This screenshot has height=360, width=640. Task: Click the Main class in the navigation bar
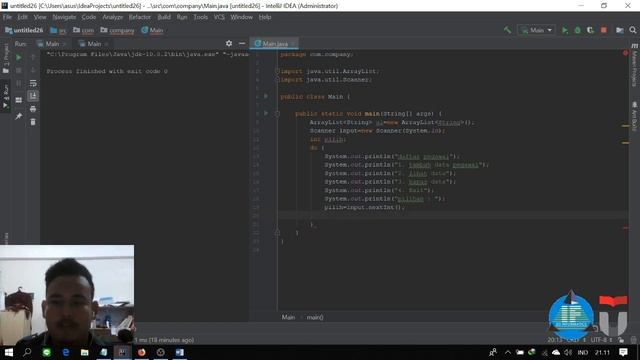(x=152, y=30)
